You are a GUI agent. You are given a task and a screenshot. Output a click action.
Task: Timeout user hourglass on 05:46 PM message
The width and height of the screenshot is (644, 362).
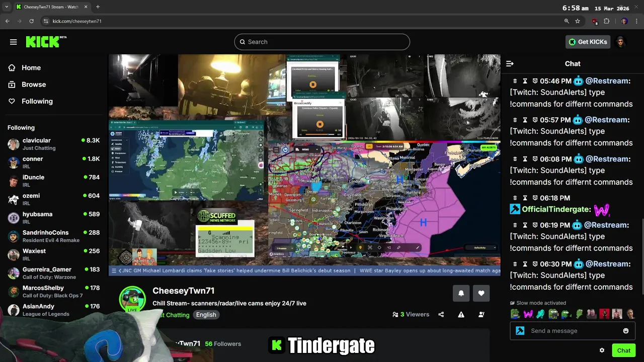[x=525, y=81]
